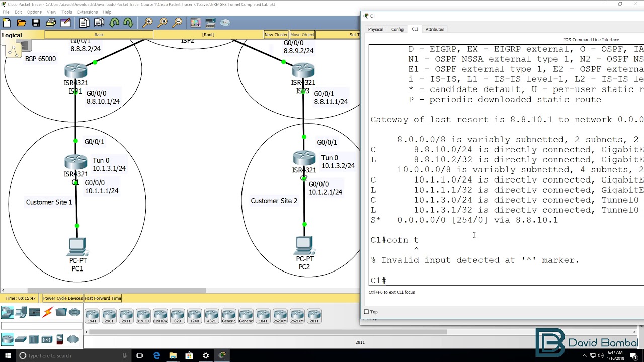Screen dimensions: 644x362
Task: Pick the 829 router from the device list
Action: click(177, 316)
